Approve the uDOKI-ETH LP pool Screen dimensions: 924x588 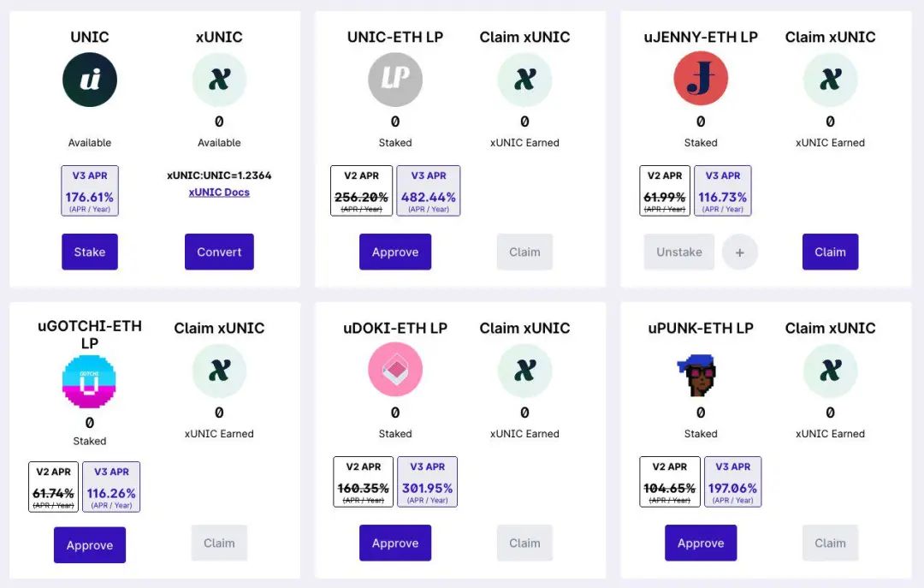(395, 543)
